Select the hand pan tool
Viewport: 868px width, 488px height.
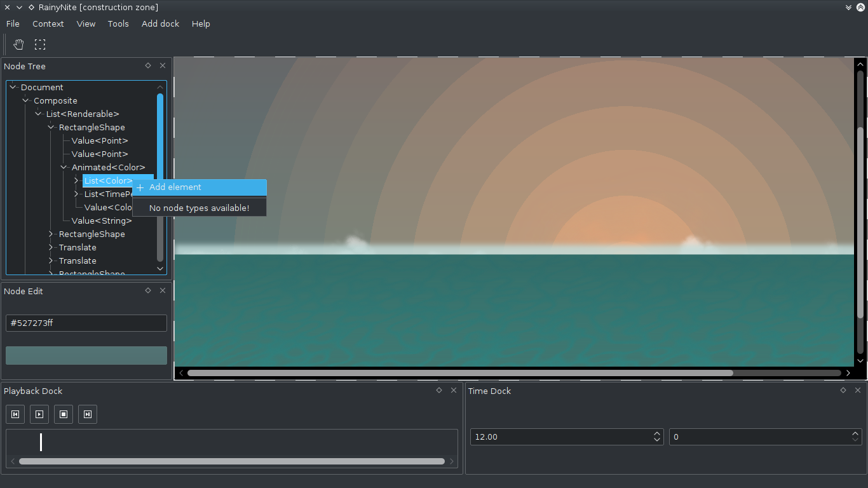click(18, 44)
